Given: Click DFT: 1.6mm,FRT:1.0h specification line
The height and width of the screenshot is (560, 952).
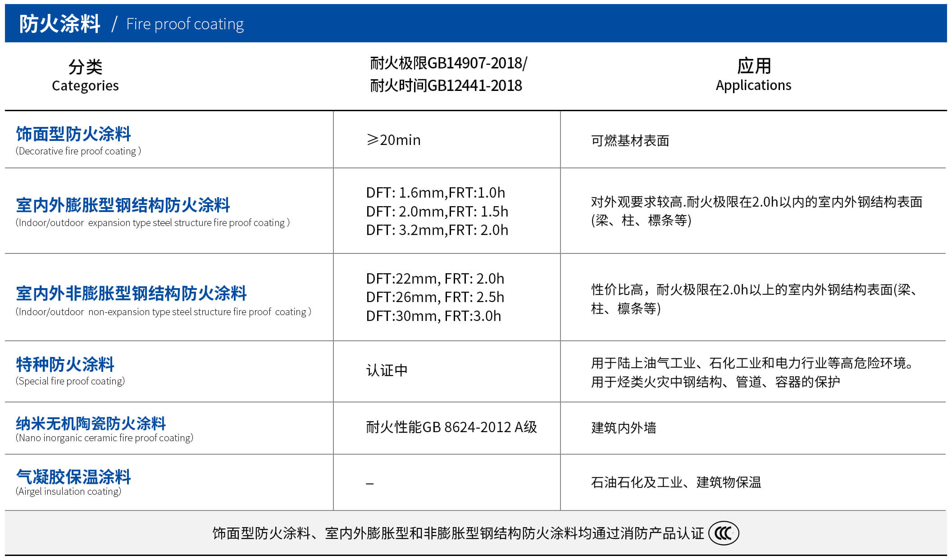Looking at the screenshot, I should [x=435, y=193].
